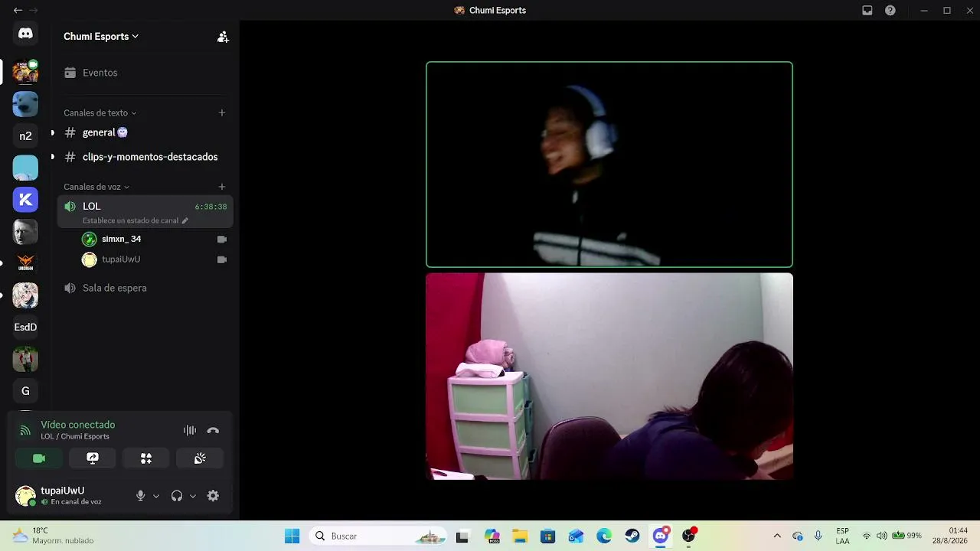
Task: Open the n2 server
Action: [25, 136]
